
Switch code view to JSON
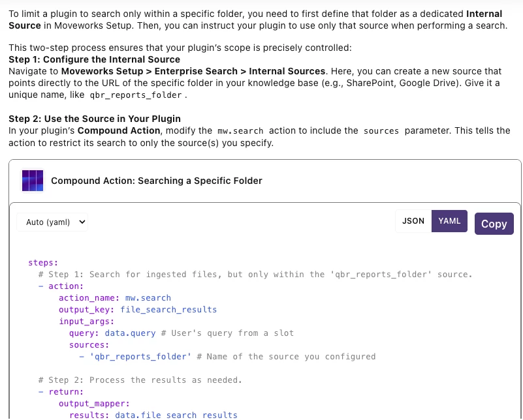click(413, 221)
